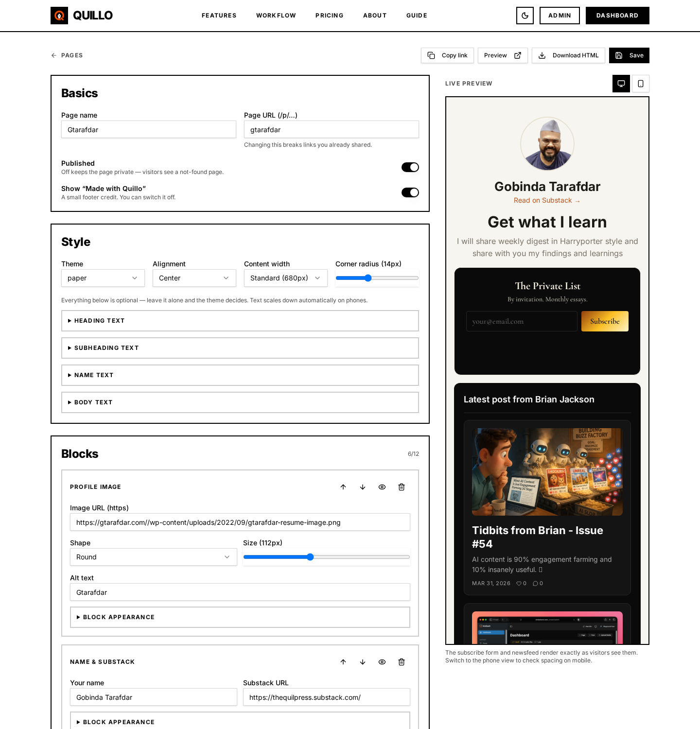Open the Alignment dropdown

pyautogui.click(x=194, y=278)
